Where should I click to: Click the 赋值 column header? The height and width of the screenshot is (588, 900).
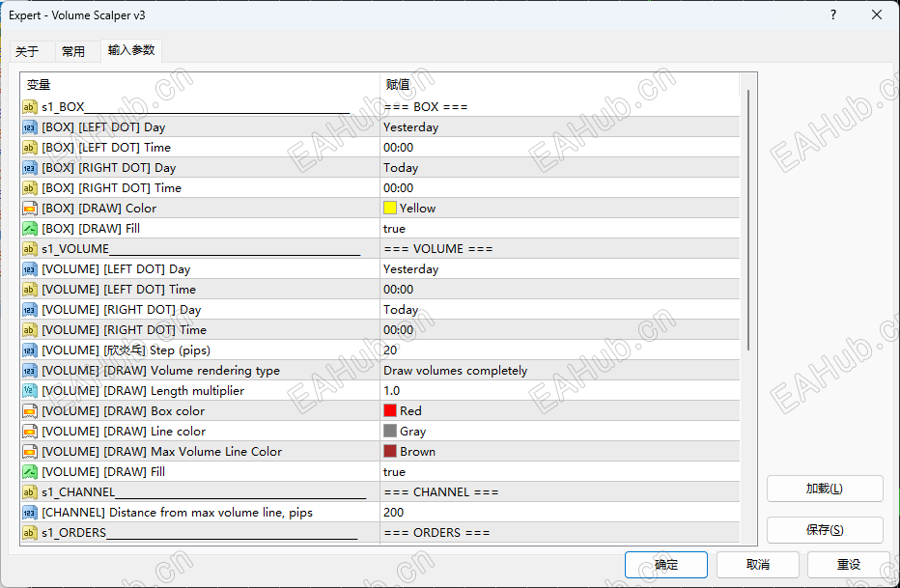point(560,85)
